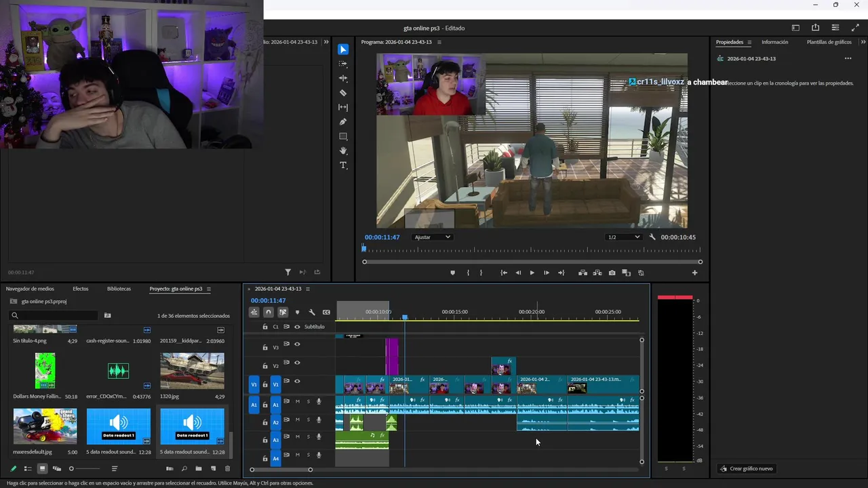Image resolution: width=868 pixels, height=488 pixels.
Task: Open the Proyecto panel menu
Action: [208, 289]
